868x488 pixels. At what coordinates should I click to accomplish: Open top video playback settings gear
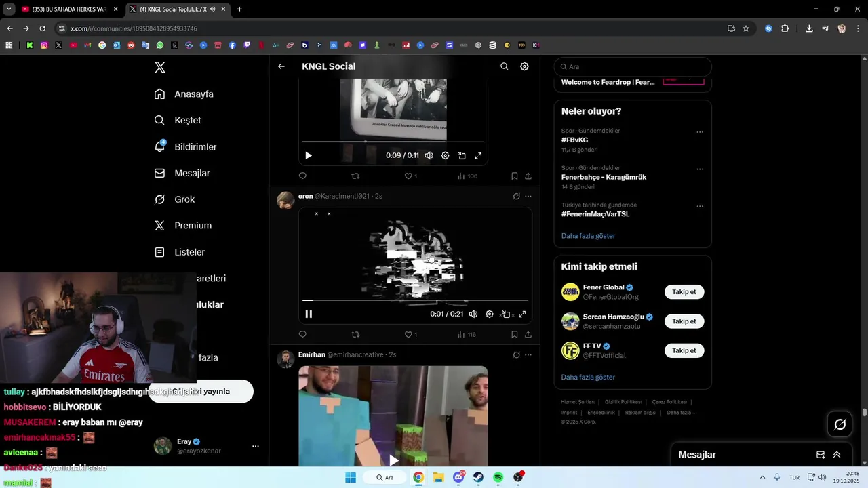[x=446, y=155]
